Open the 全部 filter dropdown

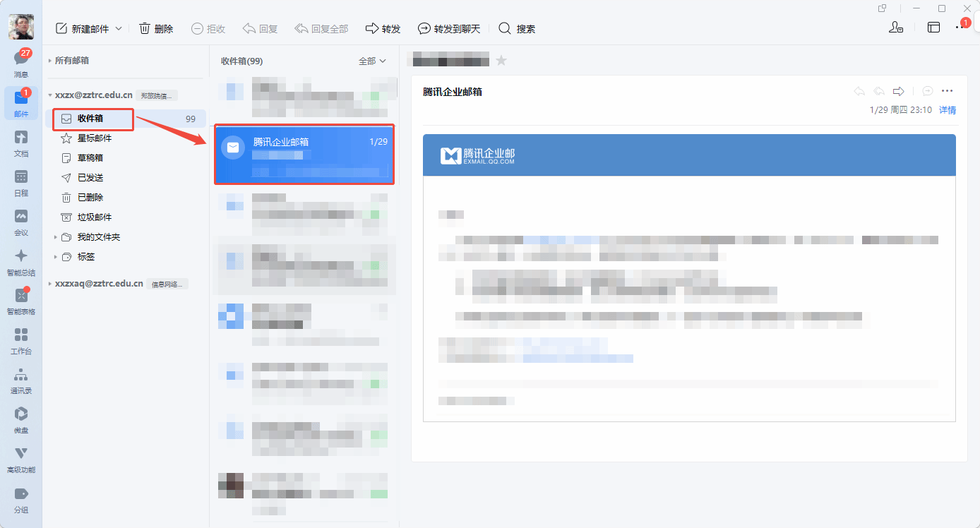coord(372,61)
